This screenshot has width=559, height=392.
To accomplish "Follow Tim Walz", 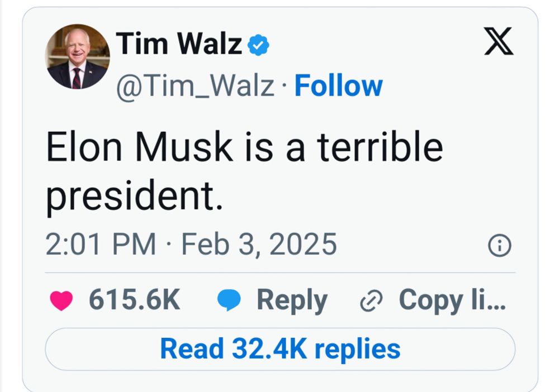I will [338, 86].
